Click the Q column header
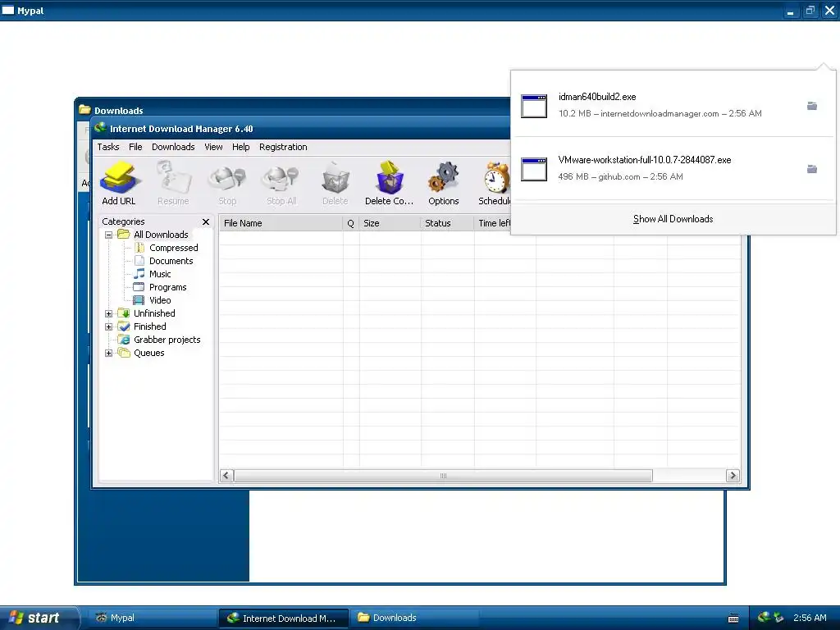Screen dimensions: 840x630 (x=351, y=223)
